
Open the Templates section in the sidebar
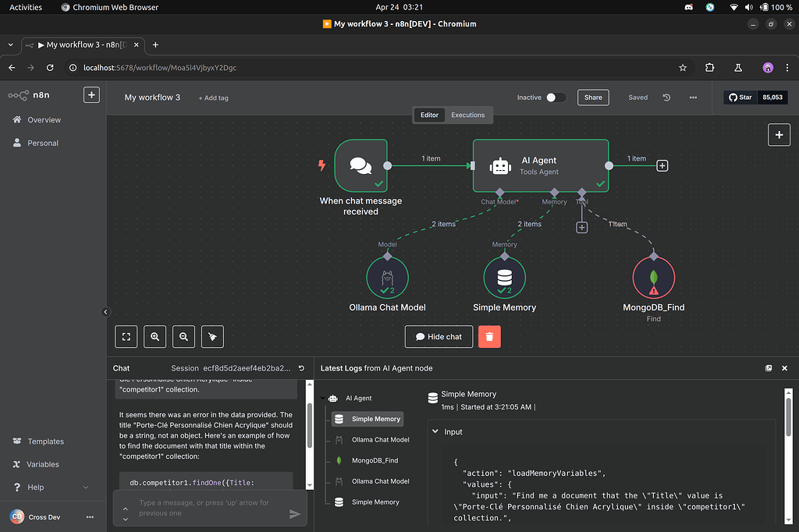coord(44,442)
